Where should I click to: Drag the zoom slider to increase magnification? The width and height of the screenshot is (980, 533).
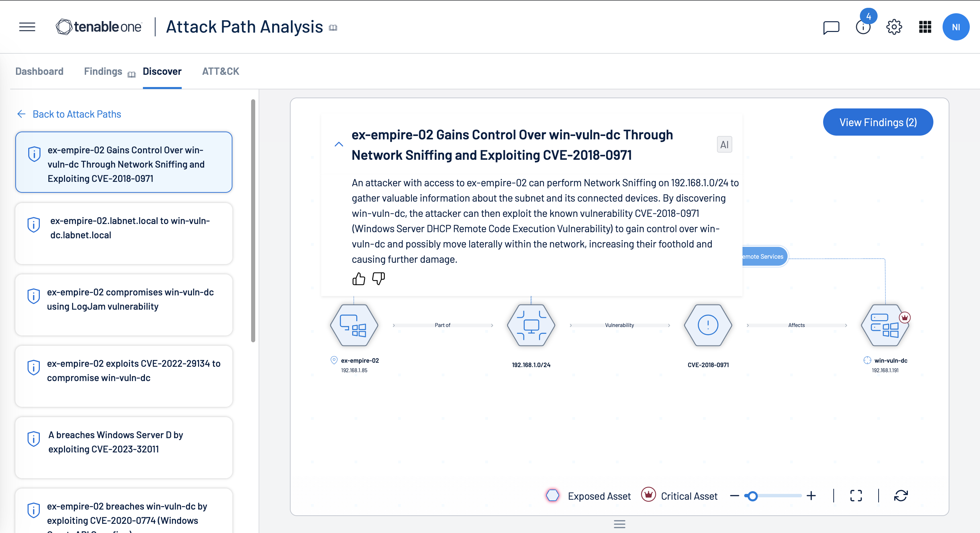pos(755,496)
